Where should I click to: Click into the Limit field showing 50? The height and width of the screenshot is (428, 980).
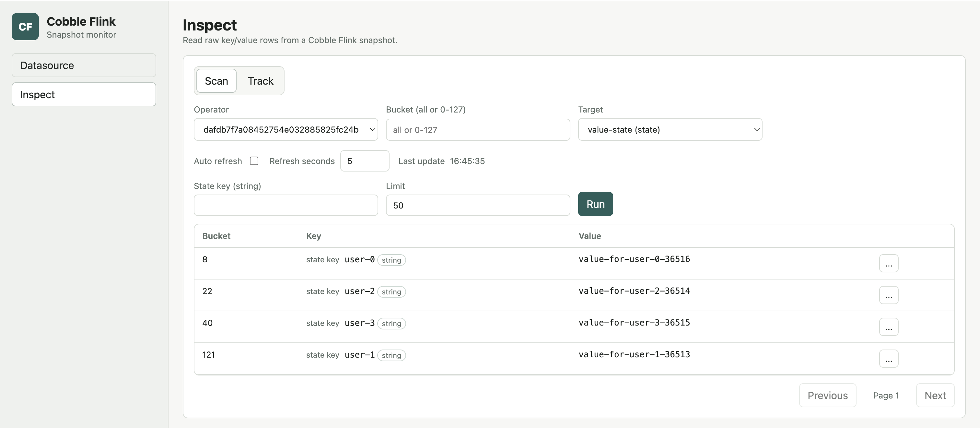point(478,205)
